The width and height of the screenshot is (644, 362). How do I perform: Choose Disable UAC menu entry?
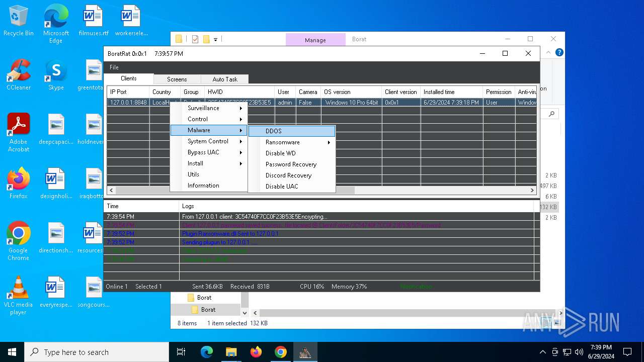292,187
